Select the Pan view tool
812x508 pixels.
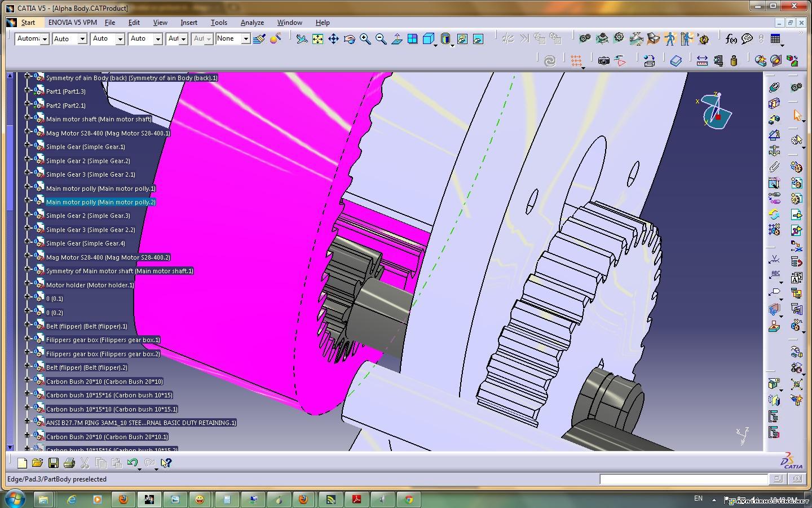coord(333,39)
